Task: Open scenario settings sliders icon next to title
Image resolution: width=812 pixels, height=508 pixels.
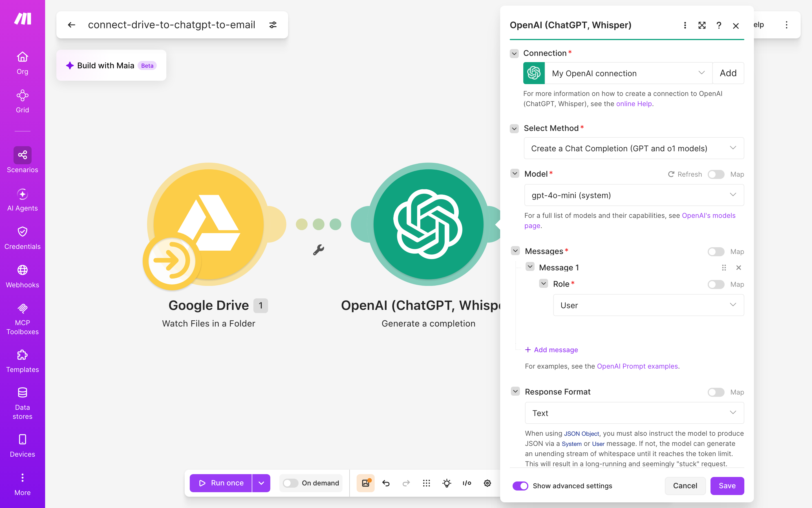Action: (273, 25)
